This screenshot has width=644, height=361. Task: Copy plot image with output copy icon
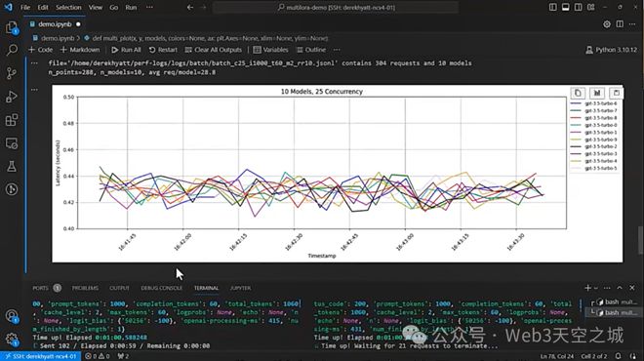pyautogui.click(x=578, y=93)
